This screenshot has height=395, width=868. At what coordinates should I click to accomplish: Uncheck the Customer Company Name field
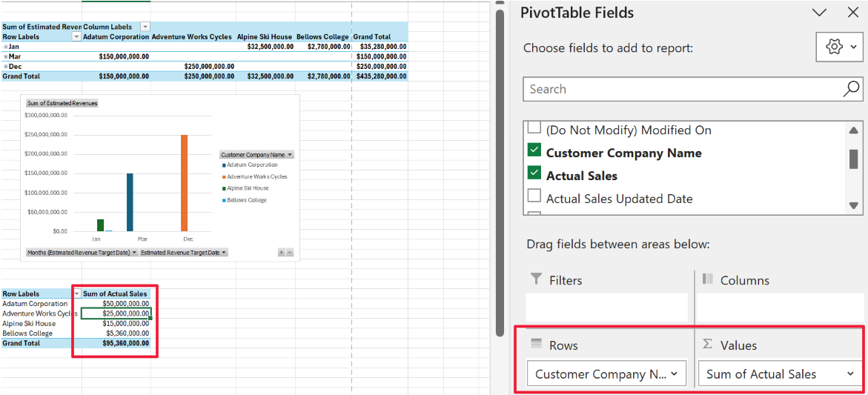point(534,150)
